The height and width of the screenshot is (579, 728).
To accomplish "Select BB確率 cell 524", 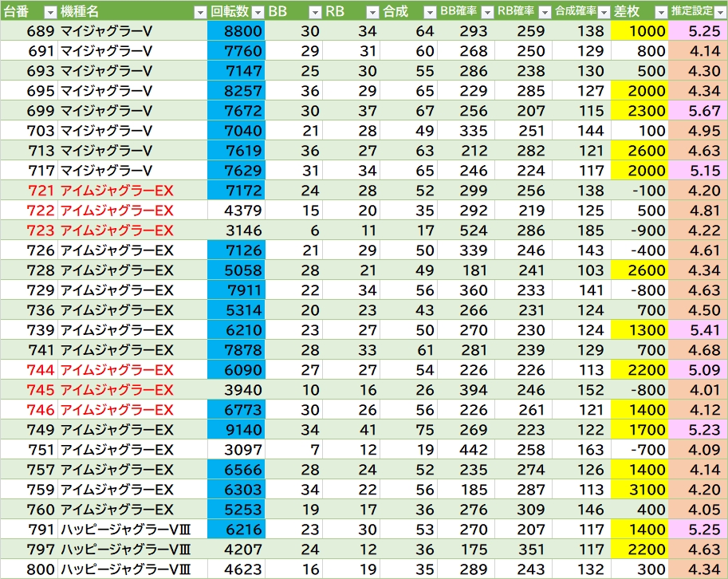I will point(466,230).
